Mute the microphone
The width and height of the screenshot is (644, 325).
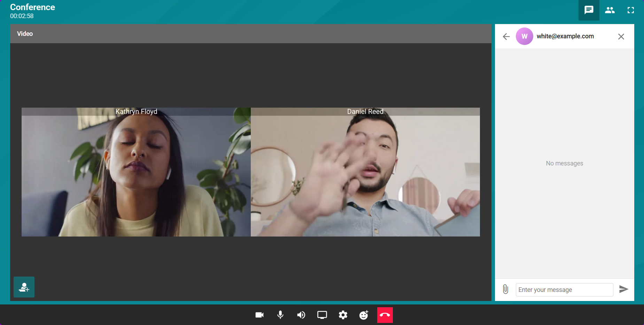pyautogui.click(x=280, y=315)
